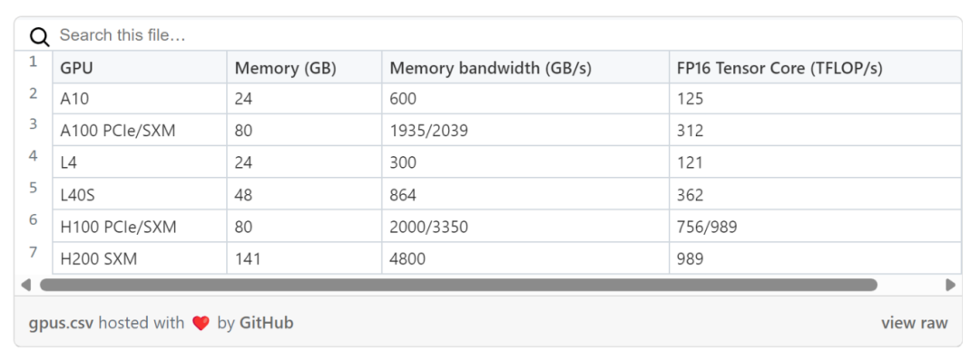Open the GitHub link in footer
The width and height of the screenshot is (980, 361).
coord(266,324)
